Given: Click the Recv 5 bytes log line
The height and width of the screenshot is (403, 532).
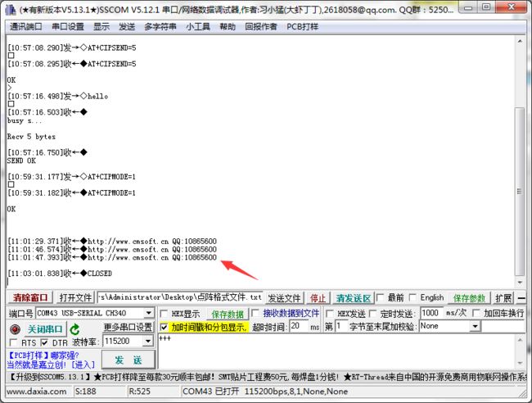Looking at the screenshot, I should [31, 137].
